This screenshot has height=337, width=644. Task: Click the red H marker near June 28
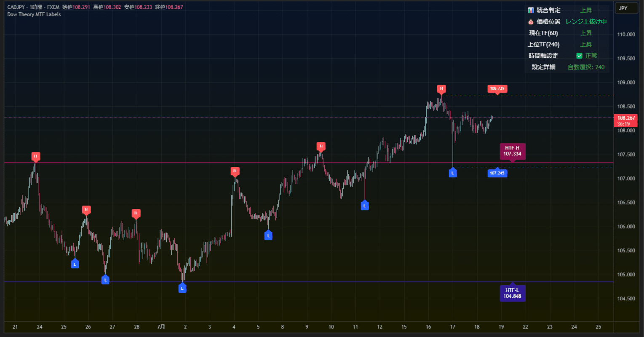136,213
